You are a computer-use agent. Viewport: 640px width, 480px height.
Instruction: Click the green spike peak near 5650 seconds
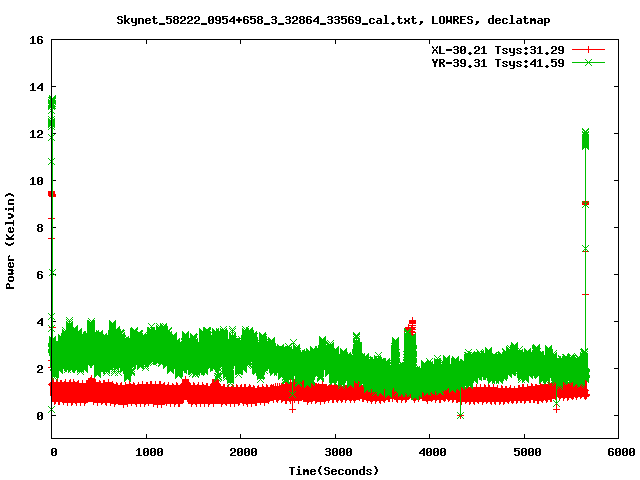[x=585, y=132]
